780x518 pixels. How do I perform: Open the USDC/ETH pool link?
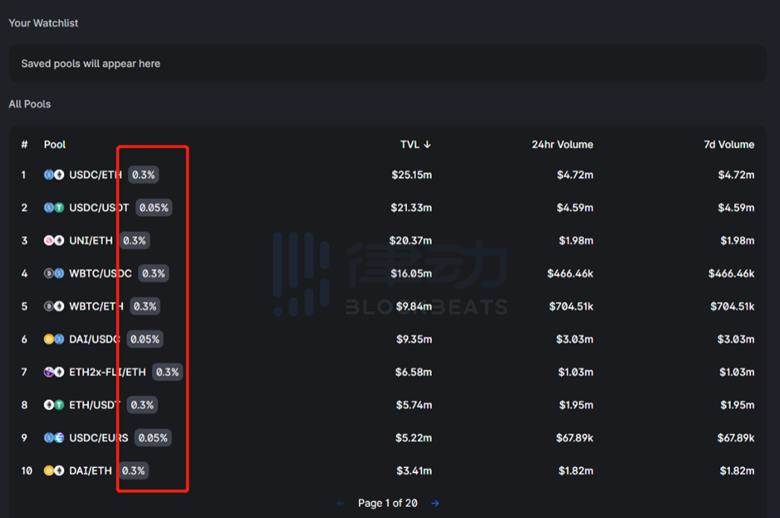tap(96, 174)
